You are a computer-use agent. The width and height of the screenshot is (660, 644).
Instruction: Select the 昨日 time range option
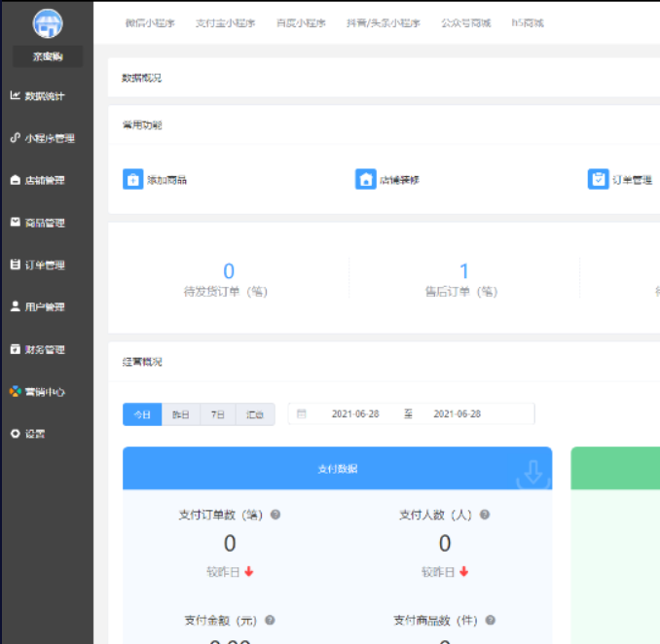(180, 414)
